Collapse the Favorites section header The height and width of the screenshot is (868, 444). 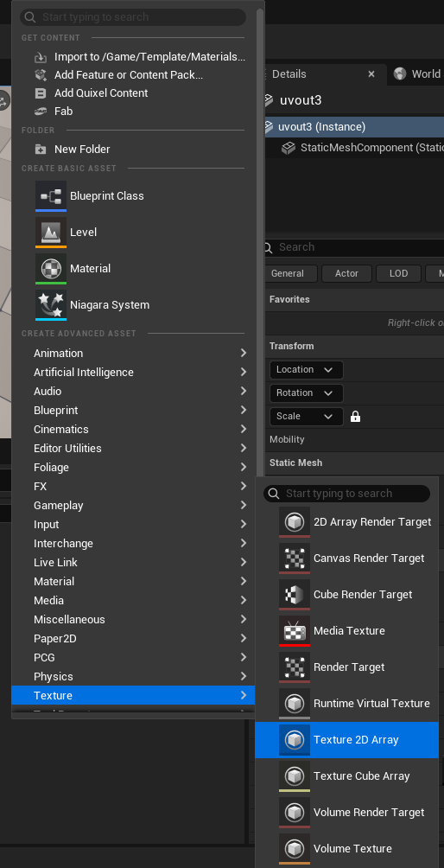point(354,299)
